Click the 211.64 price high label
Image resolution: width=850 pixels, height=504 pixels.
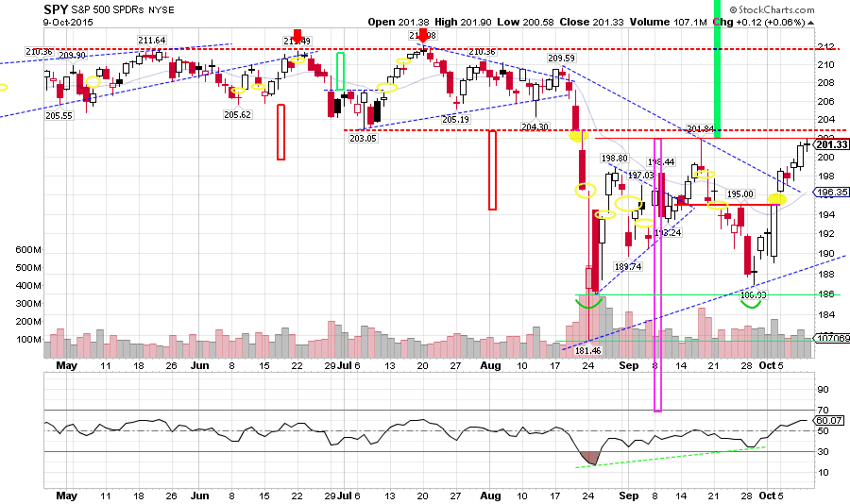point(152,40)
